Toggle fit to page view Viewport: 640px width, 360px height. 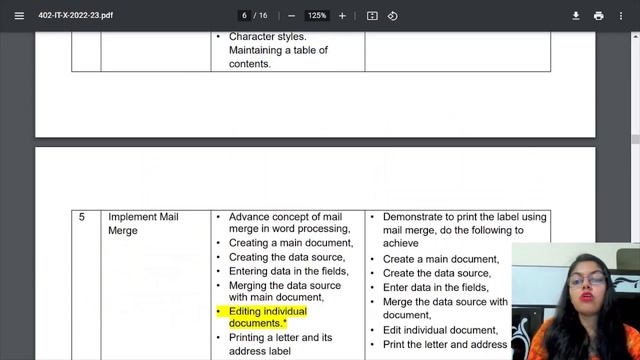(372, 16)
